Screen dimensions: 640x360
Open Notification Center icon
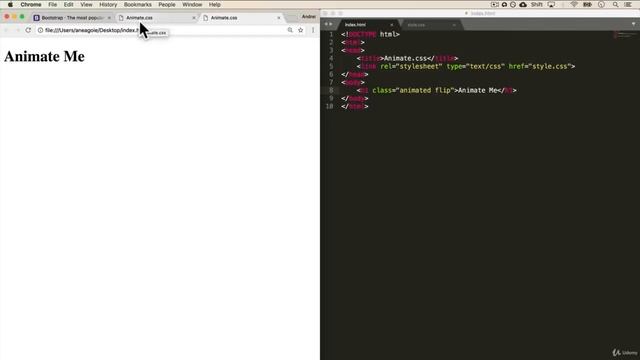(x=628, y=4)
